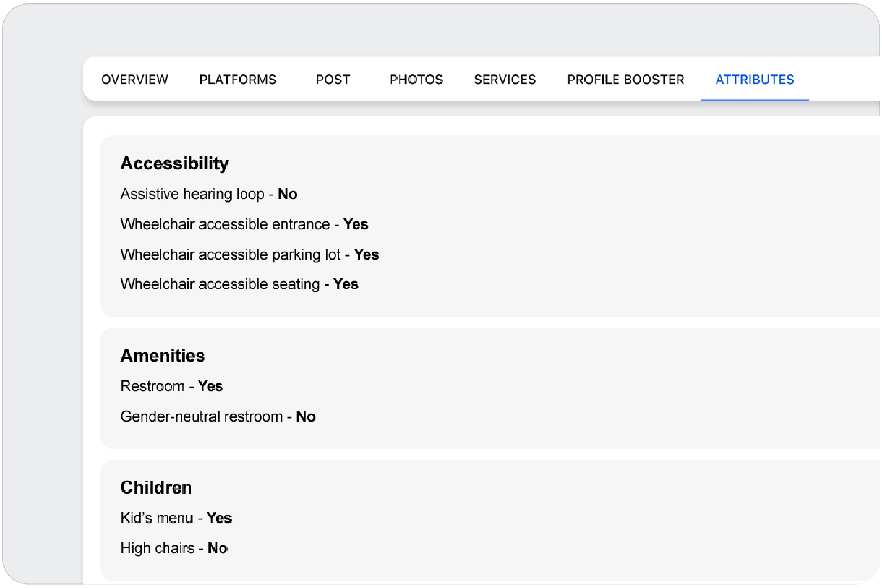Viewport: 882px width, 588px height.
Task: Click the bold No after Assistive hearing loop
Action: (x=287, y=194)
